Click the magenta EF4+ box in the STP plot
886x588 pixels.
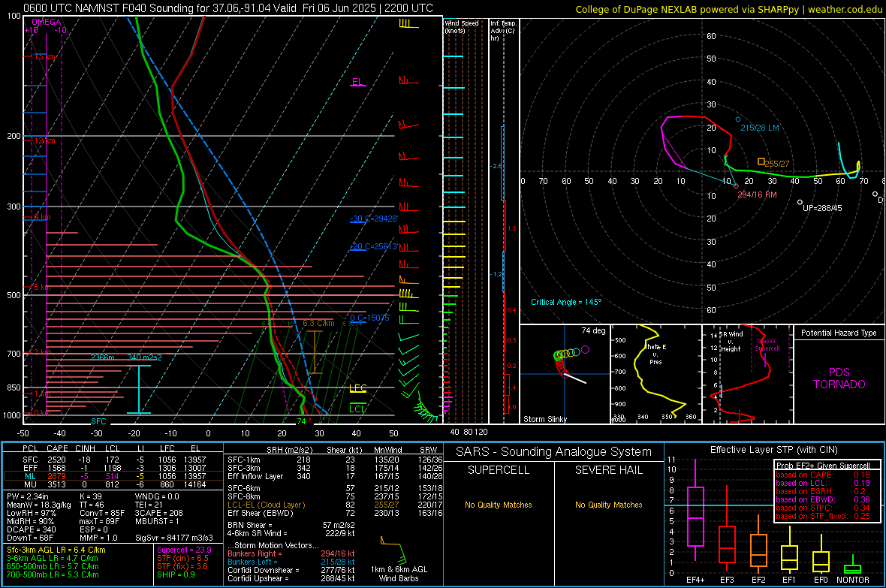[x=695, y=516]
